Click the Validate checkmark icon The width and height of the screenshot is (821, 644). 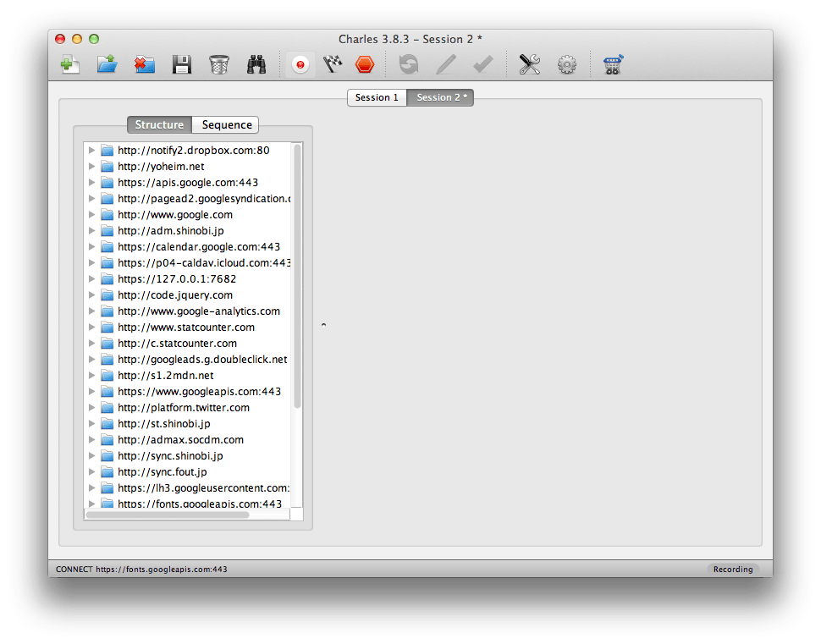tap(482, 64)
